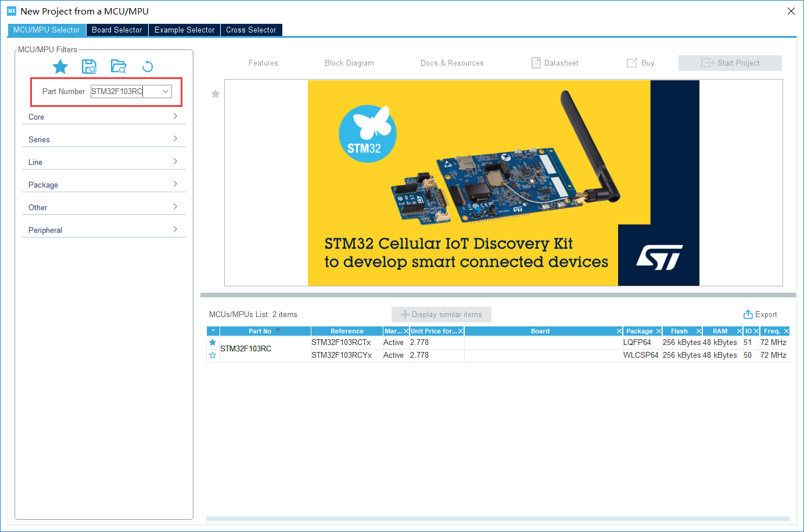Image resolution: width=804 pixels, height=532 pixels.
Task: Open the Datasheet
Action: click(x=554, y=63)
